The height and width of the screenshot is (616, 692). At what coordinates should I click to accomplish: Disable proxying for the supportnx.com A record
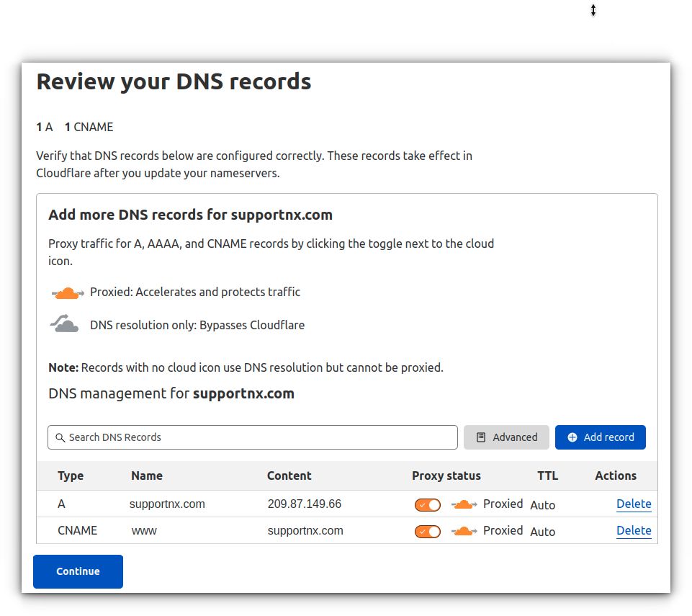pyautogui.click(x=427, y=504)
